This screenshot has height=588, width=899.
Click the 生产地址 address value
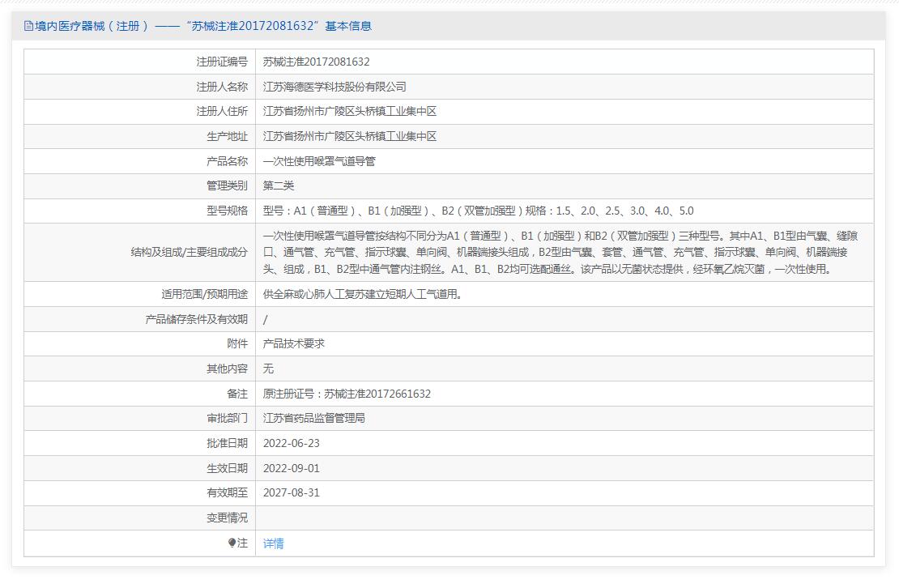click(x=350, y=136)
